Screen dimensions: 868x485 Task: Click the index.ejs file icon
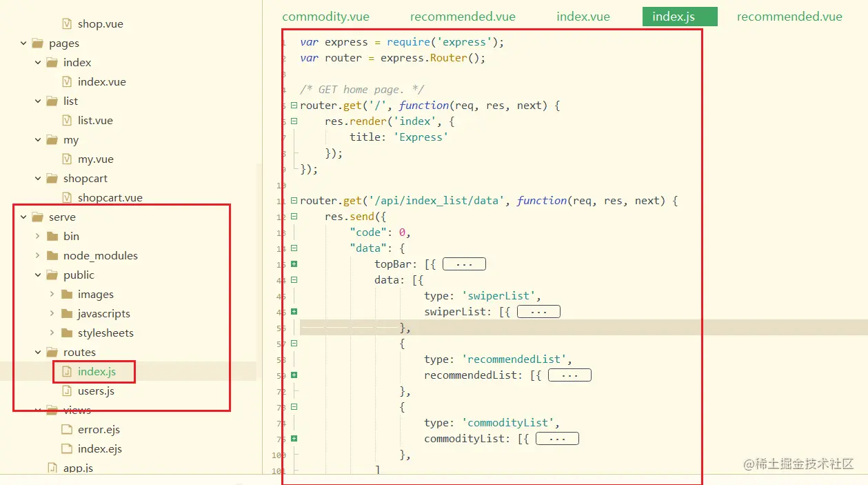(67, 448)
